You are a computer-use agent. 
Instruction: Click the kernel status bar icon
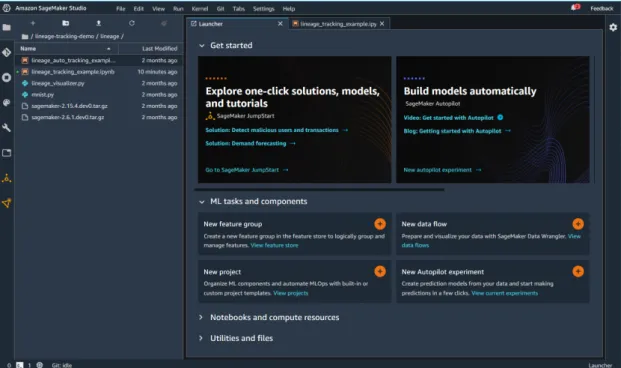[40, 365]
